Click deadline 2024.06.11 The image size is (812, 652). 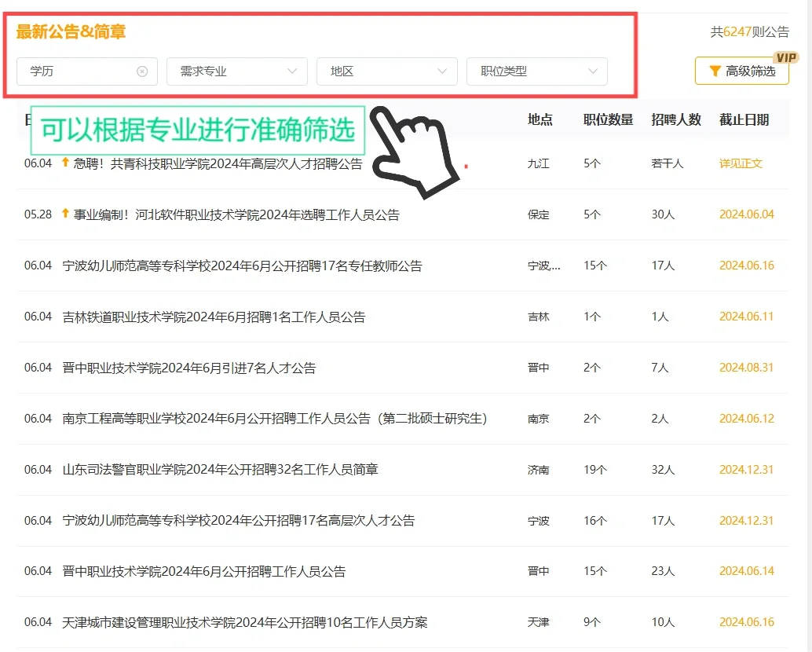click(746, 317)
